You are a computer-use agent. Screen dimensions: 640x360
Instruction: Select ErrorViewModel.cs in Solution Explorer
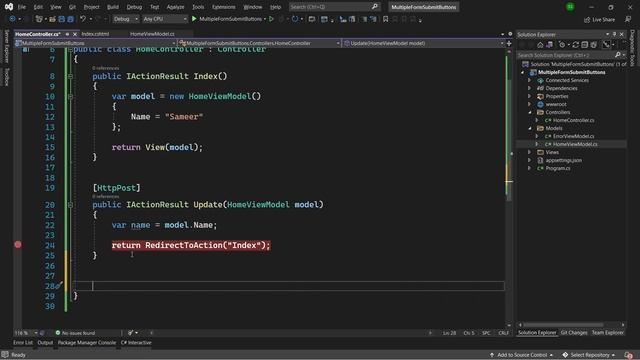click(573, 136)
